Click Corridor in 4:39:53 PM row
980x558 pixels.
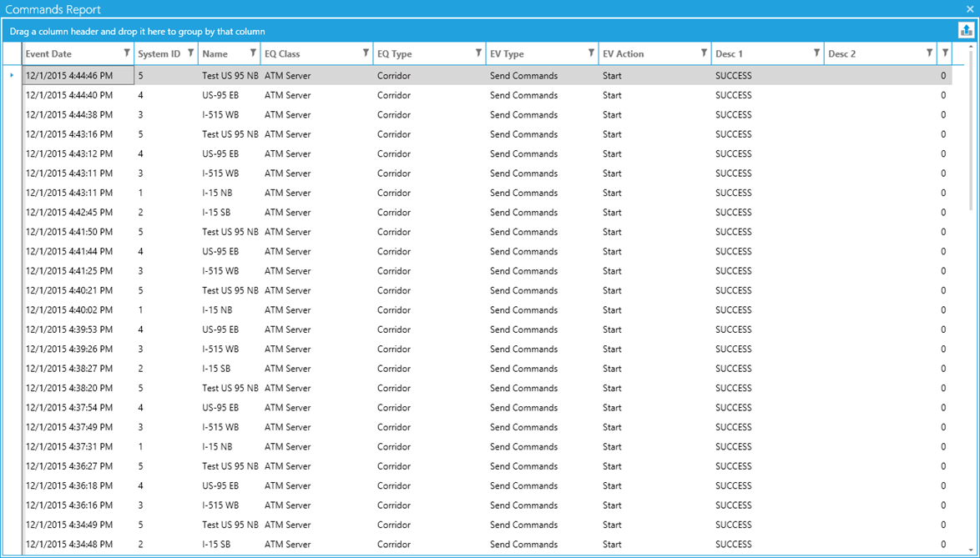coord(394,329)
